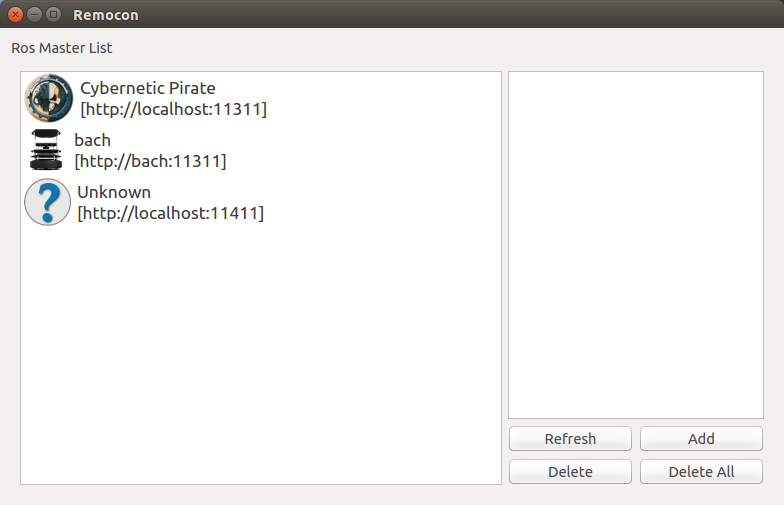Click the http://localhost:11411 address text

coord(170,213)
